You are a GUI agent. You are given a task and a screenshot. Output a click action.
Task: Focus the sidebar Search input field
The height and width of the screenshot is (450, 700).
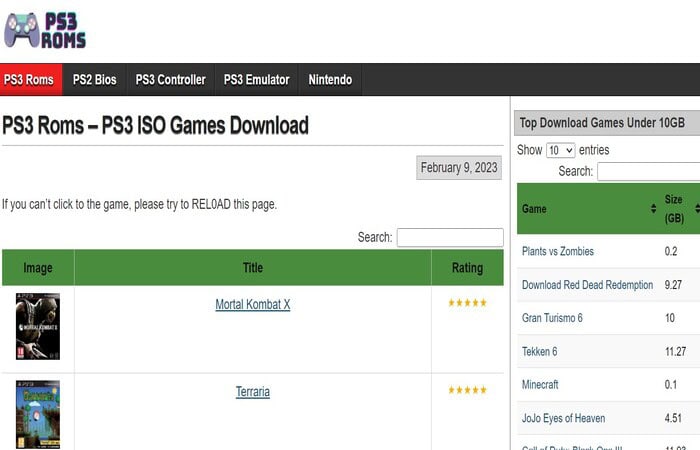649,171
